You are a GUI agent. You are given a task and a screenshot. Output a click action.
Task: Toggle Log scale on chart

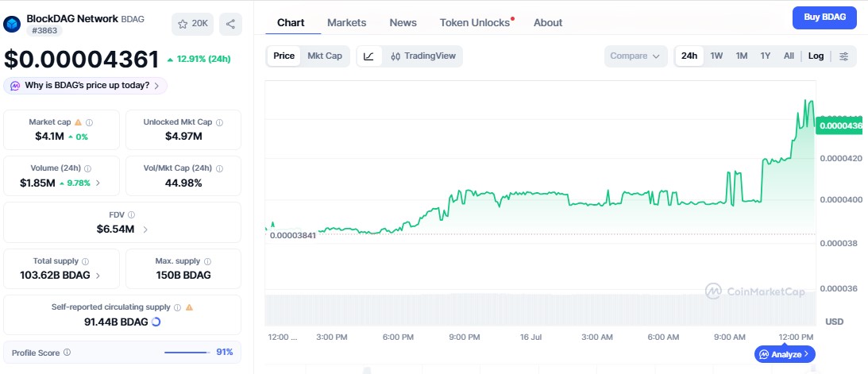point(816,56)
